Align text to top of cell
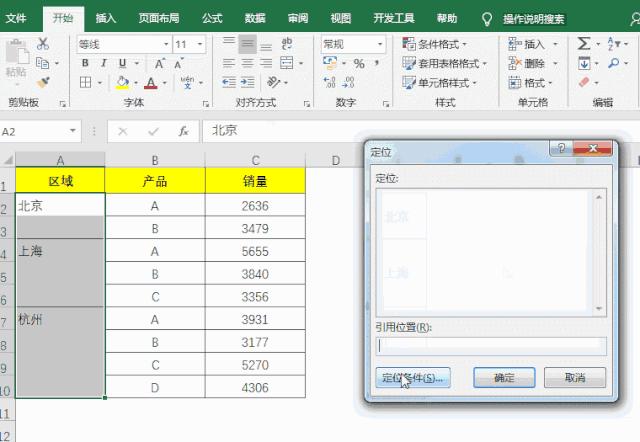The image size is (640, 442). [x=229, y=42]
